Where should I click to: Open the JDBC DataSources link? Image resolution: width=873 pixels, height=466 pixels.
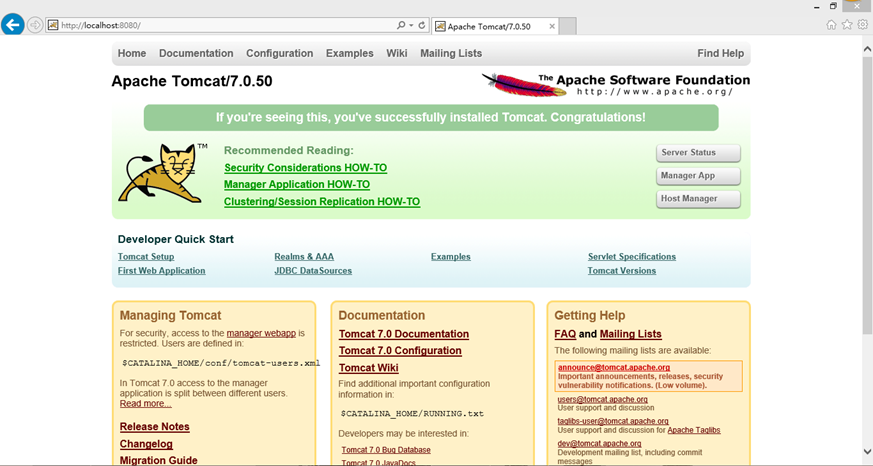click(x=313, y=271)
